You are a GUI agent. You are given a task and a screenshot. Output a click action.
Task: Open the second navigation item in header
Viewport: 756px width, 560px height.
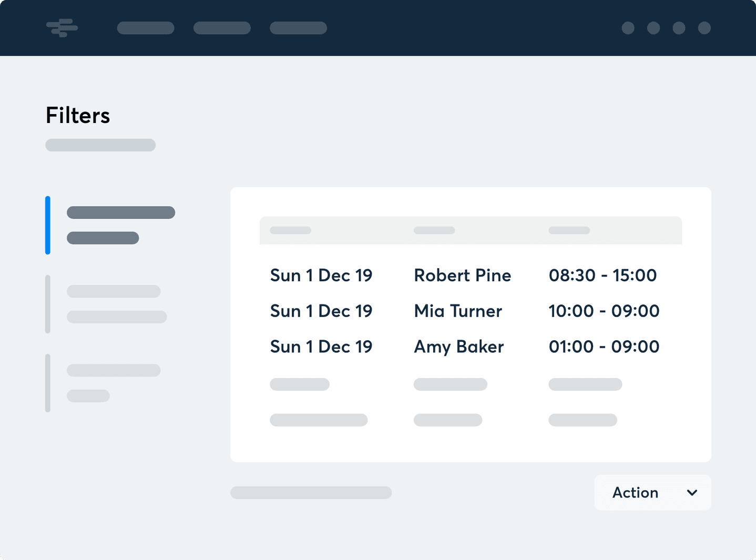tap(222, 28)
